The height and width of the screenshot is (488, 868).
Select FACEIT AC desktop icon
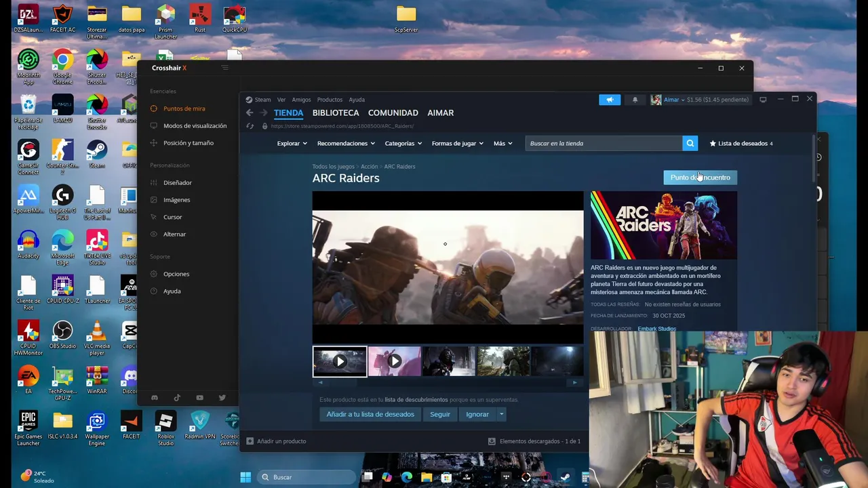[62, 19]
